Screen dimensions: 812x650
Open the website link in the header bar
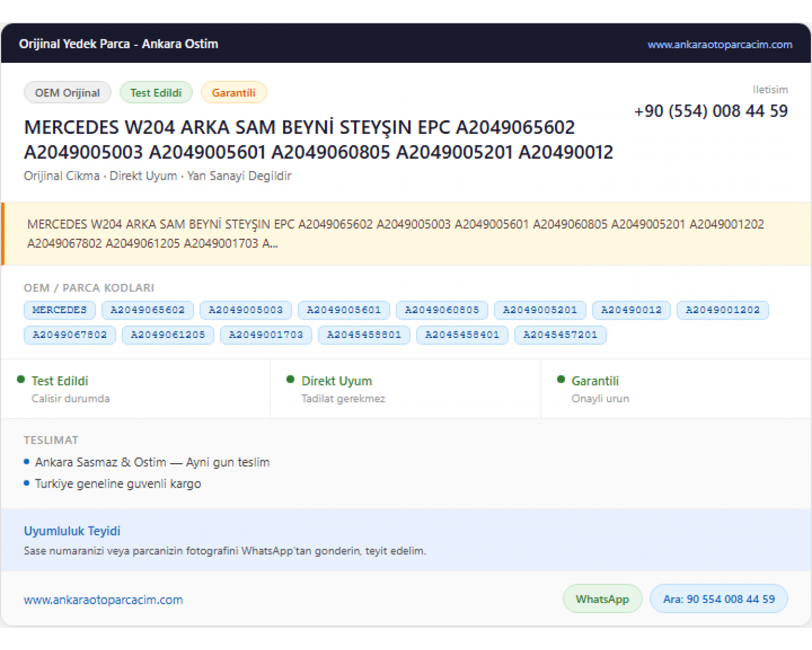[x=719, y=44]
